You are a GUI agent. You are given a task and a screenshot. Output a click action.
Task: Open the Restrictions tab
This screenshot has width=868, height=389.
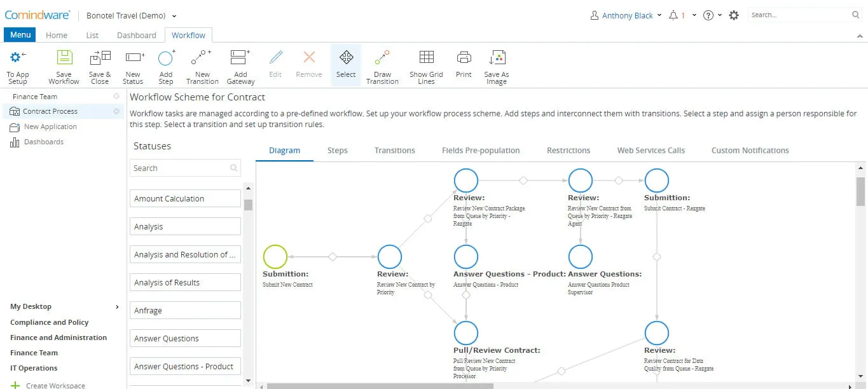click(x=568, y=151)
